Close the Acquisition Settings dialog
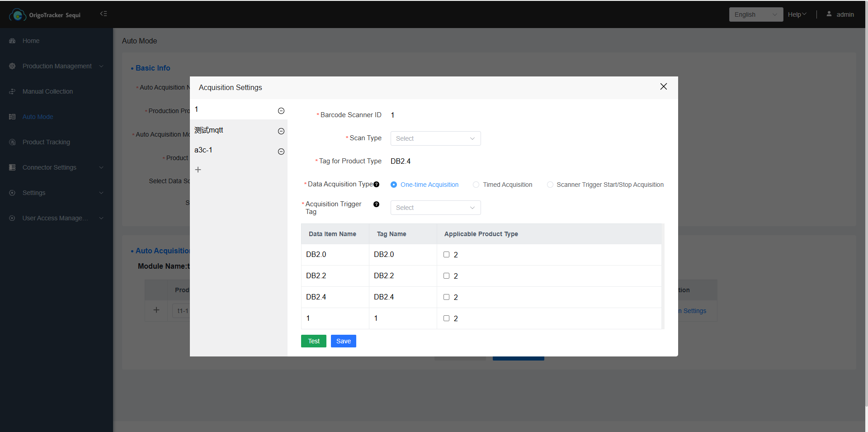Viewport: 868px width, 432px height. coord(663,86)
